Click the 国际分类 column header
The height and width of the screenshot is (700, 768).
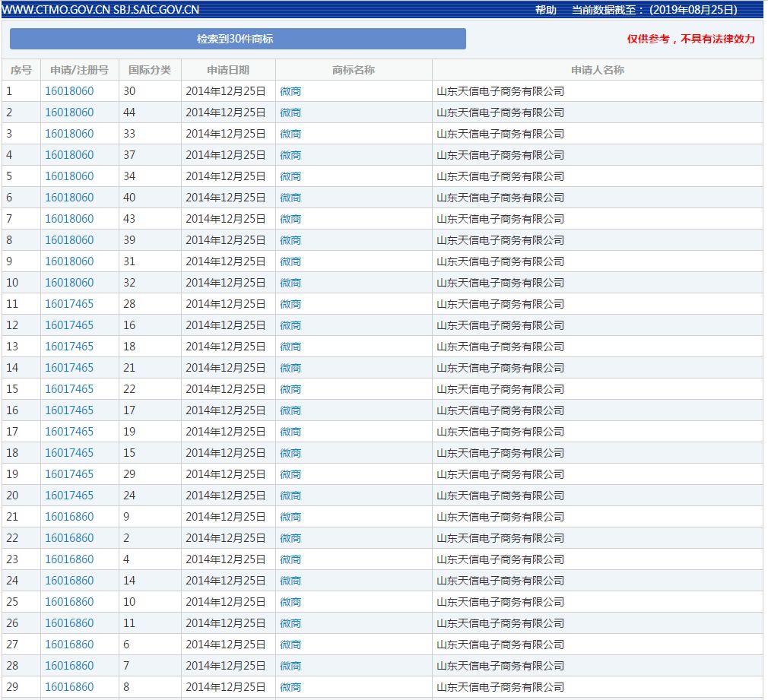coord(149,70)
